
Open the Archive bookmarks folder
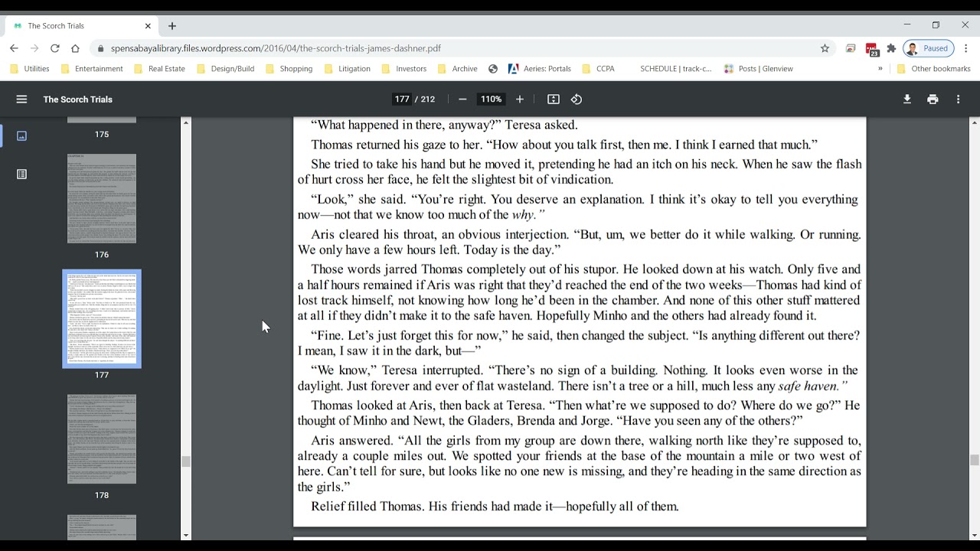coord(457,69)
